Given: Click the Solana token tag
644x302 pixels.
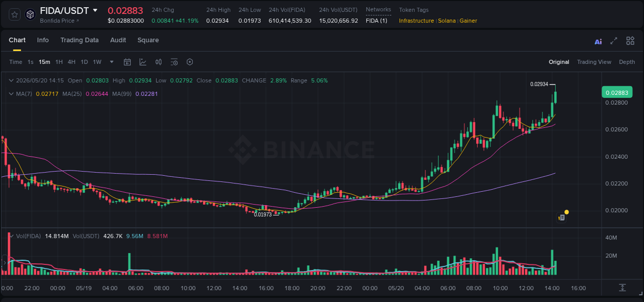Looking at the screenshot, I should click(447, 21).
